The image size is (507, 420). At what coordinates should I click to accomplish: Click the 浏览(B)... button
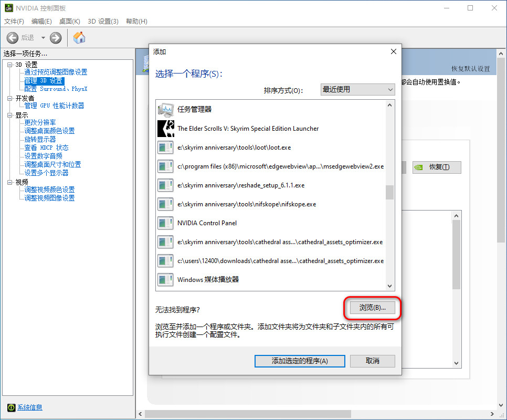click(x=373, y=308)
